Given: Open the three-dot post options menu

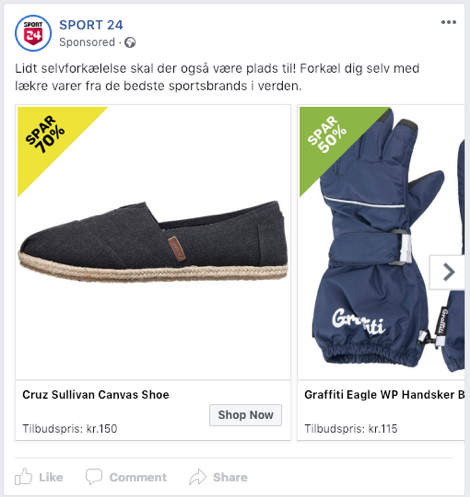Looking at the screenshot, I should tap(448, 22).
